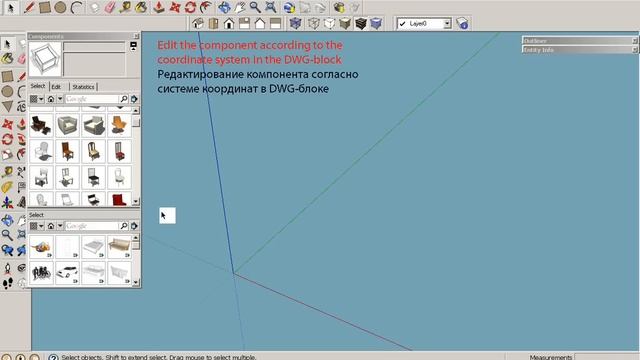Select the Polygon tool in left toolbar
The height and width of the screenshot is (360, 640).
tap(7, 107)
